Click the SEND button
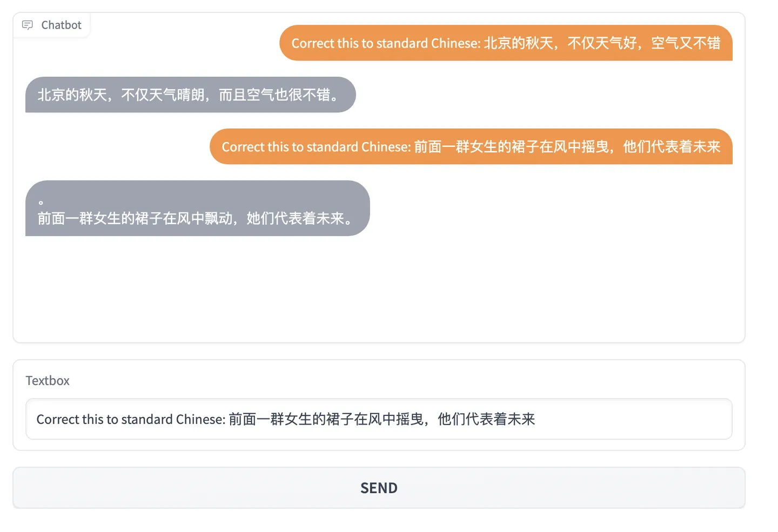 pos(378,487)
